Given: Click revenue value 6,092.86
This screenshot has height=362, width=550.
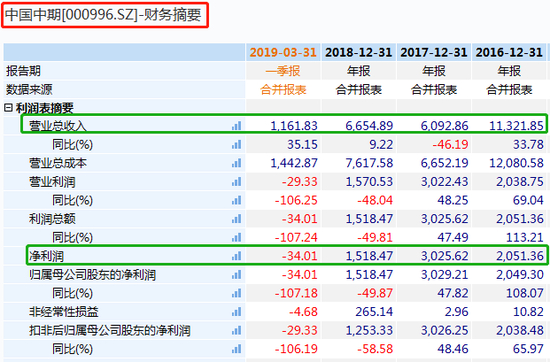Looking at the screenshot, I should click(x=444, y=126).
